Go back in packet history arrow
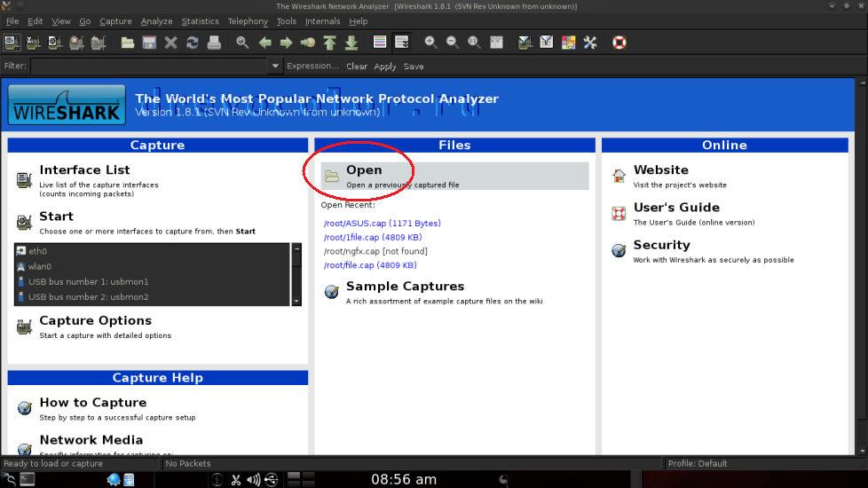 point(264,43)
